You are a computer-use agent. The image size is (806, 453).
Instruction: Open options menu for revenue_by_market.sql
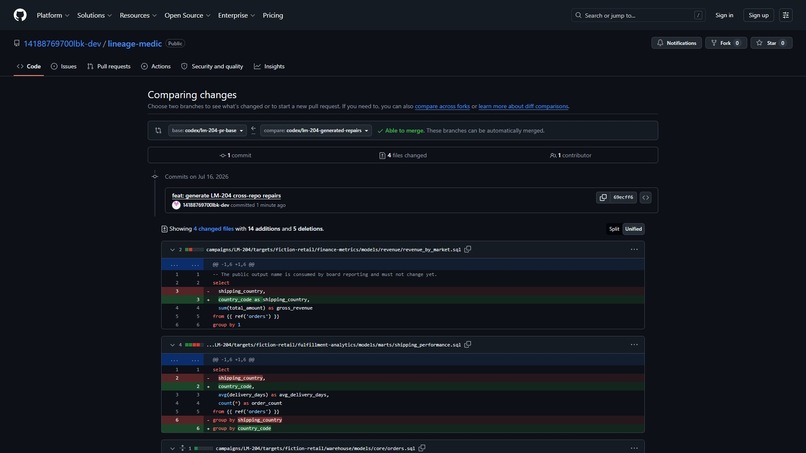634,249
